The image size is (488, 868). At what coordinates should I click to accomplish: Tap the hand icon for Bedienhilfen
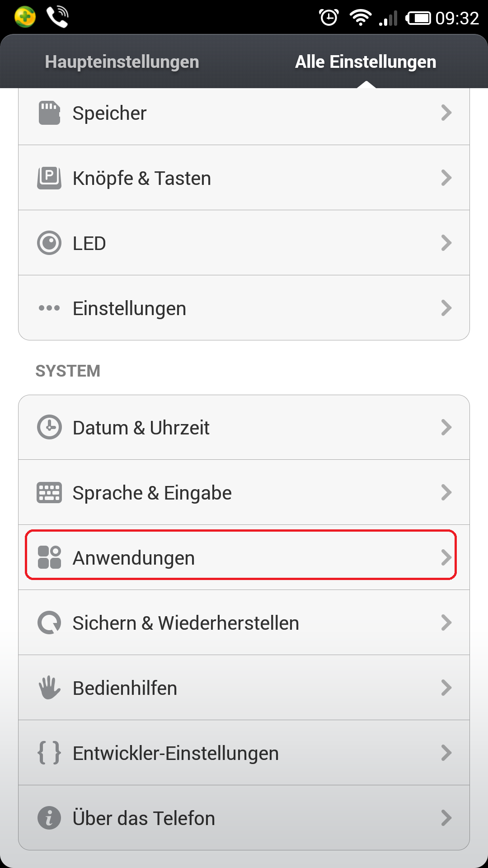(x=49, y=688)
